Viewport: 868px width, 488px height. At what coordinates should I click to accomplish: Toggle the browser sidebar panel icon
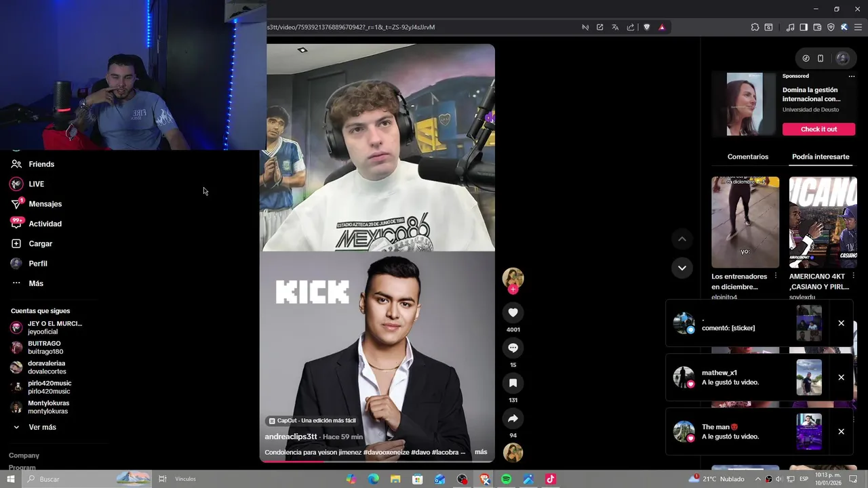(x=804, y=27)
